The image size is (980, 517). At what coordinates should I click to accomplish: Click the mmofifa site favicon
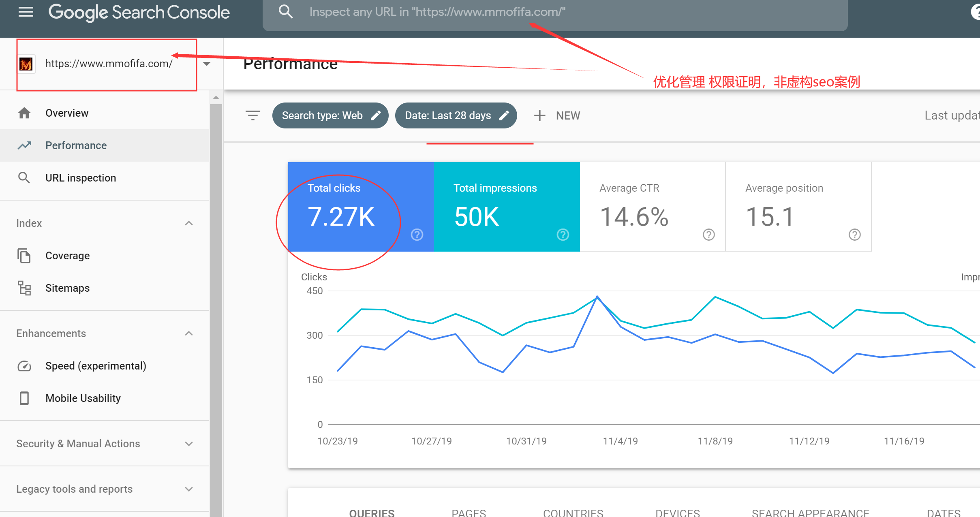pyautogui.click(x=26, y=64)
